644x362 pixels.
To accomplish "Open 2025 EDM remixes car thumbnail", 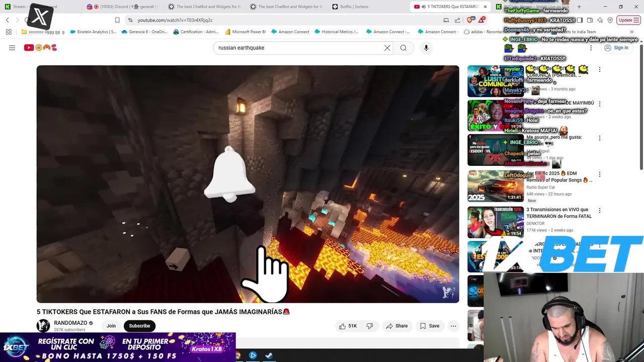I will 496,186.
